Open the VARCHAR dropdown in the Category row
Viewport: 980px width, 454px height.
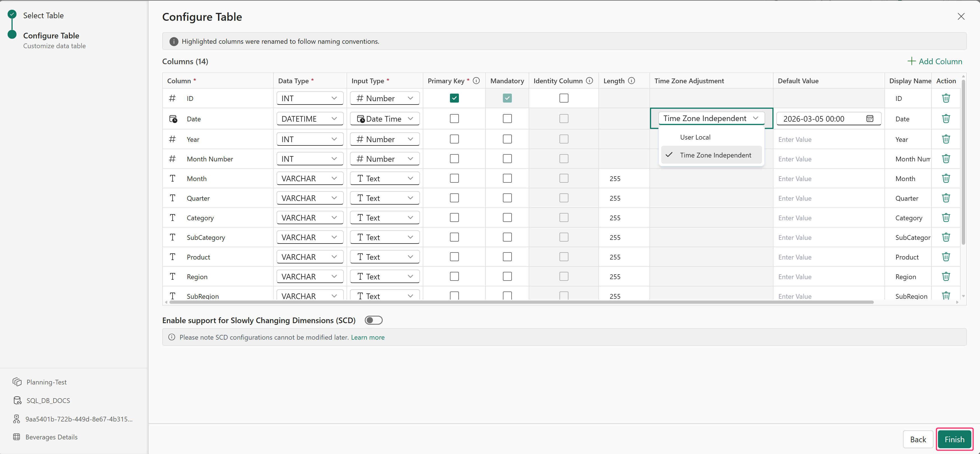[x=310, y=218]
